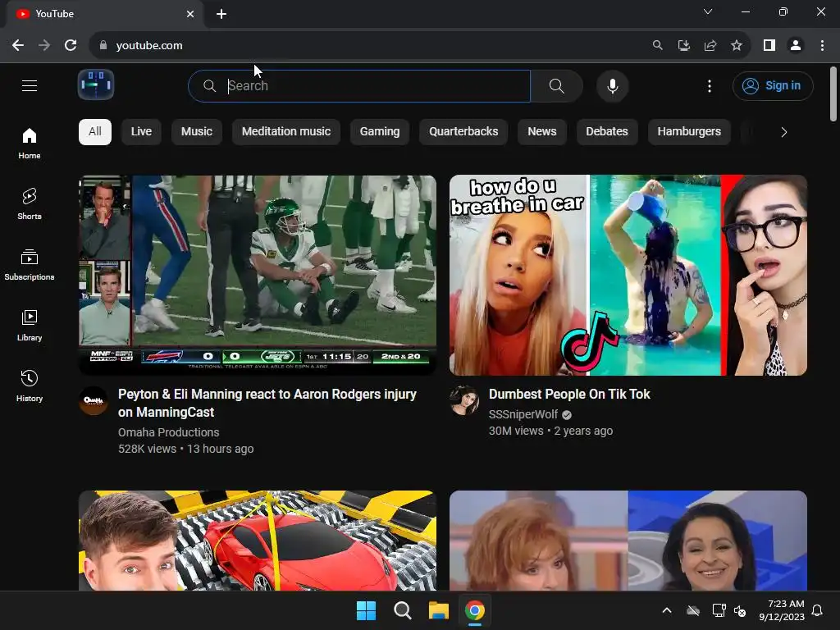Click the muted volume tray icon
Screen dimensions: 840x630
pyautogui.click(x=740, y=610)
